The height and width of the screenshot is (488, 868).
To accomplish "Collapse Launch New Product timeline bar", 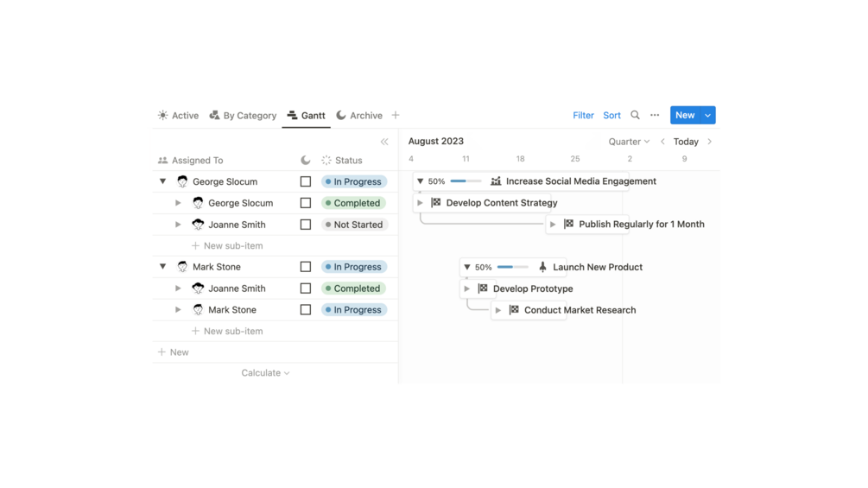I will tap(466, 267).
